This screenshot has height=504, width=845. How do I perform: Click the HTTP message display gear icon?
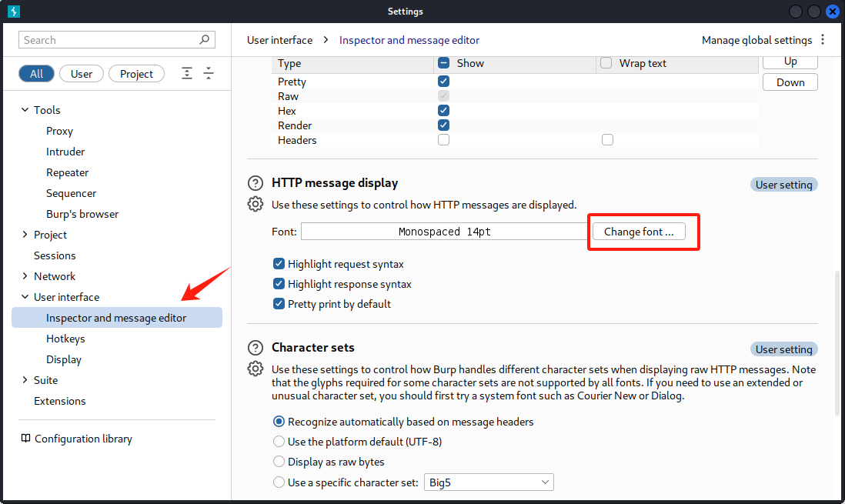[x=256, y=205]
